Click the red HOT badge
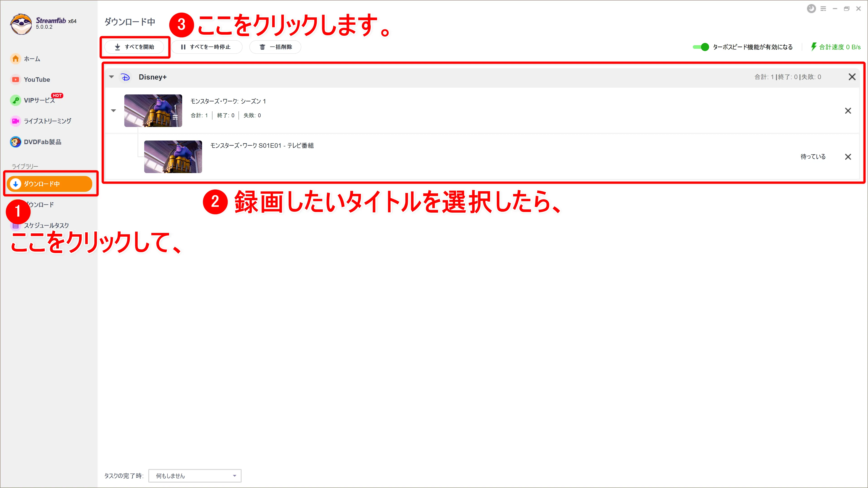This screenshot has width=868, height=488. tap(57, 96)
